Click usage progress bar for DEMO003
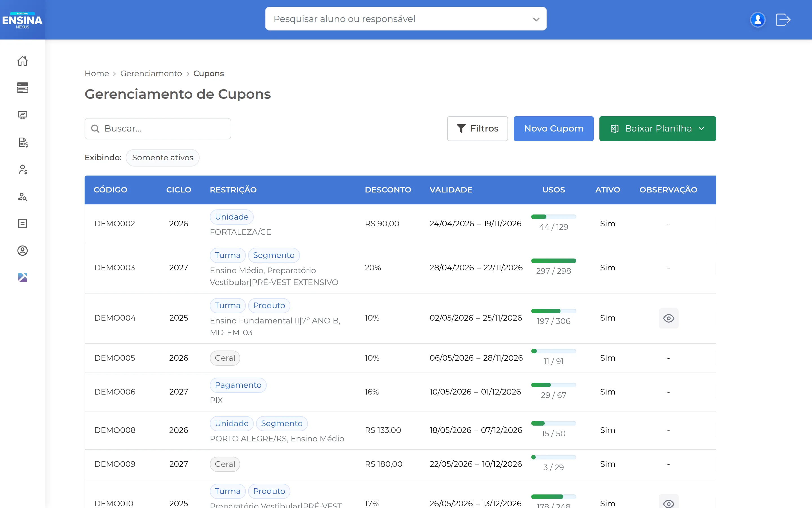Screen dimensions: 812x508 [553, 261]
